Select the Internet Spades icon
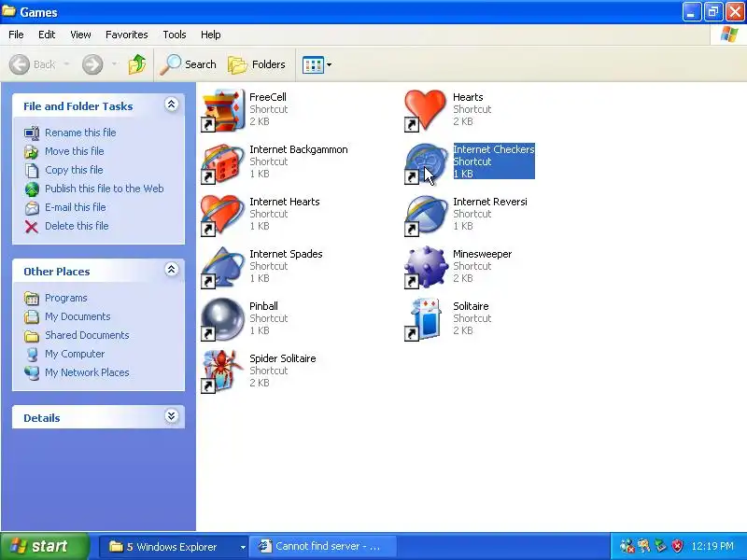Image resolution: width=747 pixels, height=560 pixels. pos(222,268)
